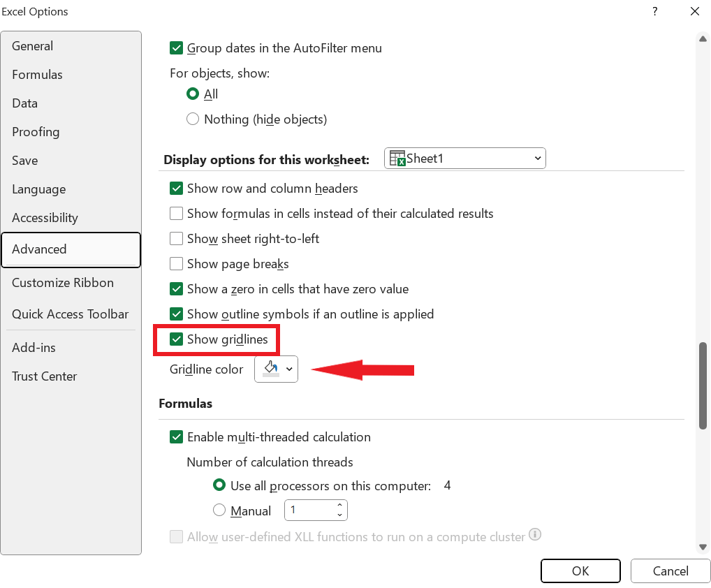Viewport: 711px width, 588px height.
Task: Decrement the manual calculation threads spinner
Action: coord(339,515)
